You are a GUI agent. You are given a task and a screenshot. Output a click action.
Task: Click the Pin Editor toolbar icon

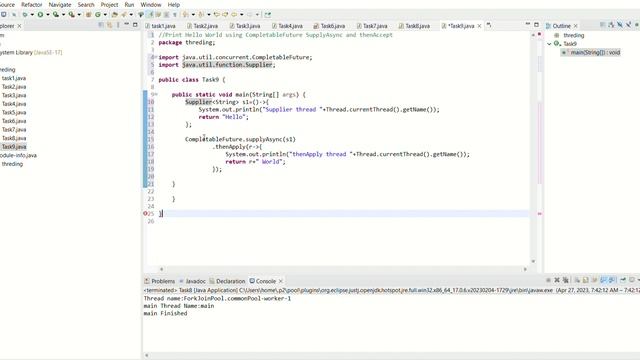pos(268,15)
